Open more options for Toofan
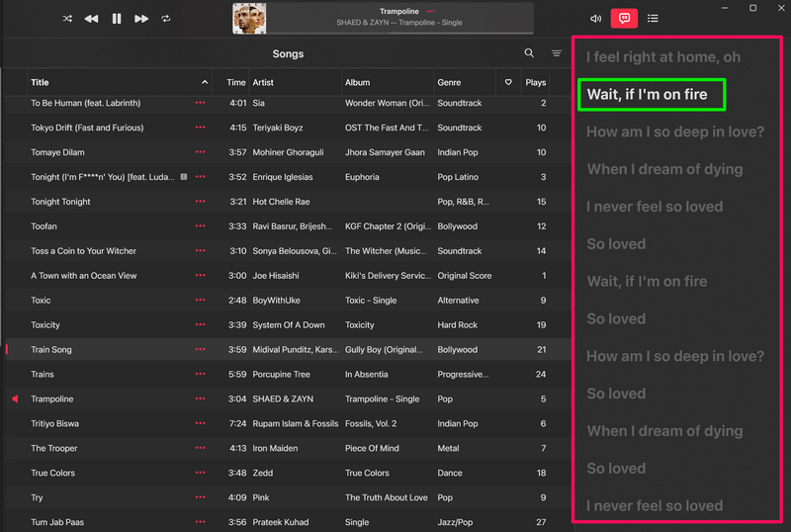The image size is (791, 532). point(201,226)
